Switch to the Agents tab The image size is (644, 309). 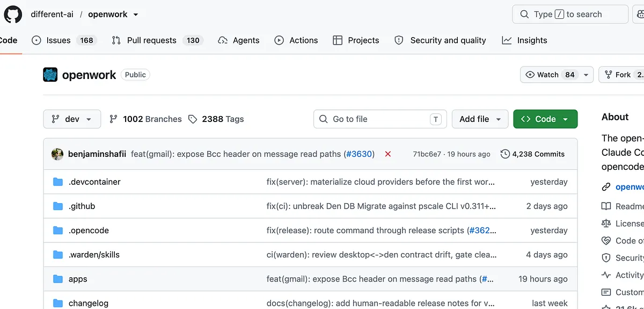pyautogui.click(x=239, y=40)
